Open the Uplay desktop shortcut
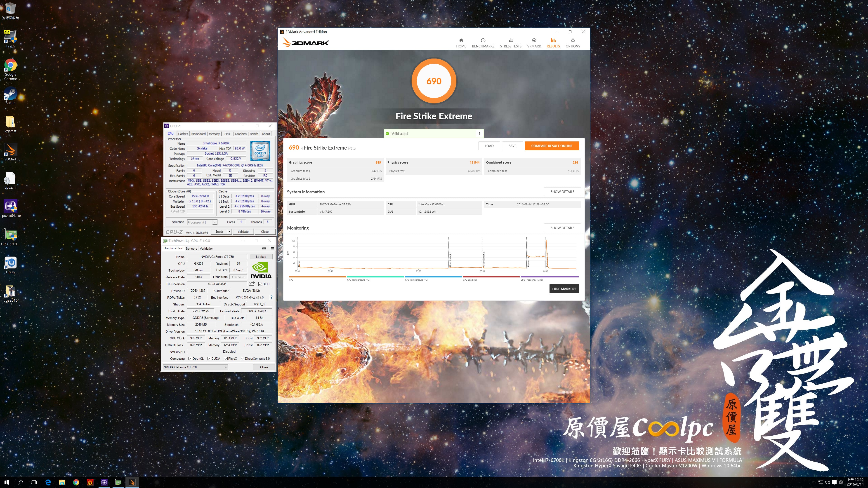 click(10, 265)
